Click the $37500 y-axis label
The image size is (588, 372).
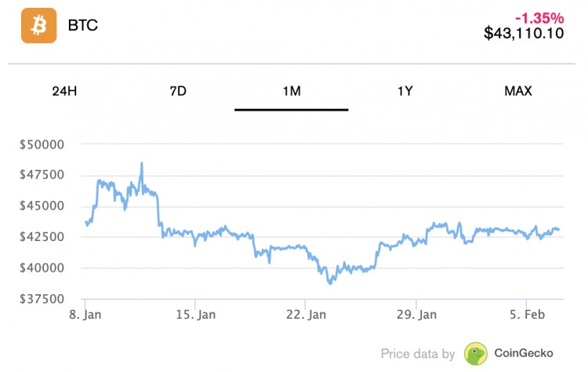tap(42, 299)
